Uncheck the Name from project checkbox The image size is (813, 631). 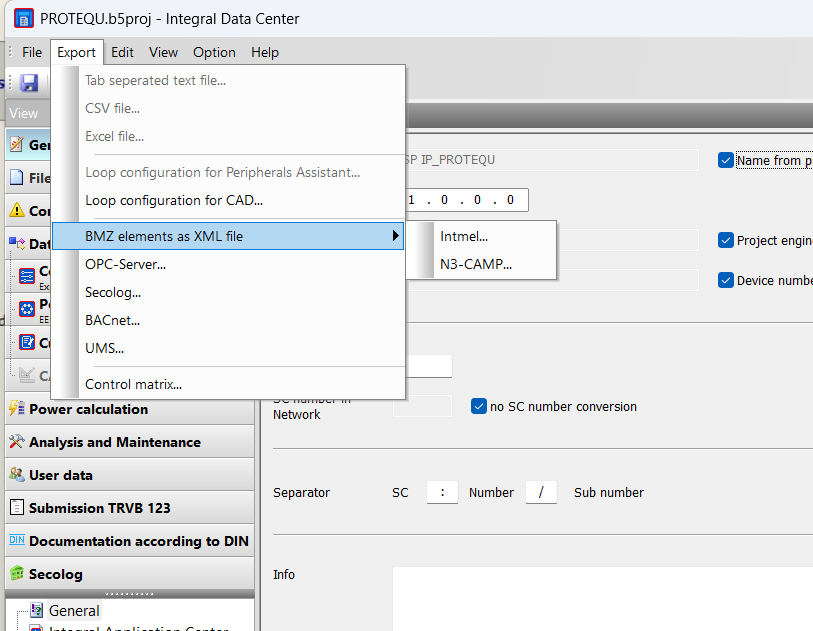click(x=725, y=160)
